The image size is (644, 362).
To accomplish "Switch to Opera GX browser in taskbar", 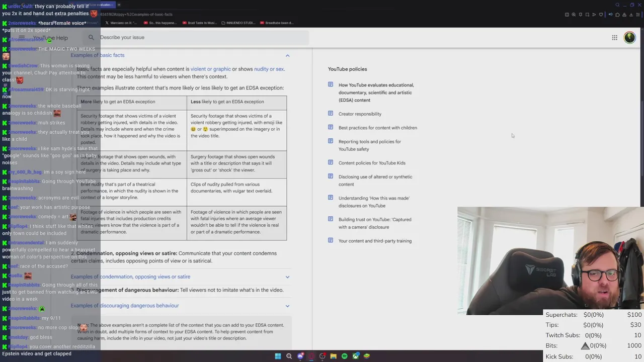I will coord(311,356).
